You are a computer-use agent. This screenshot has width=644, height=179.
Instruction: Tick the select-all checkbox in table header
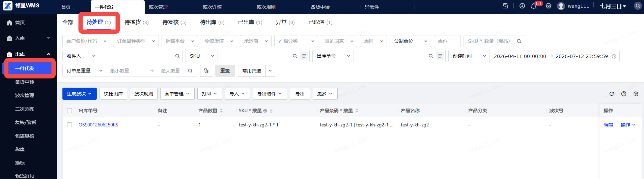click(x=69, y=111)
